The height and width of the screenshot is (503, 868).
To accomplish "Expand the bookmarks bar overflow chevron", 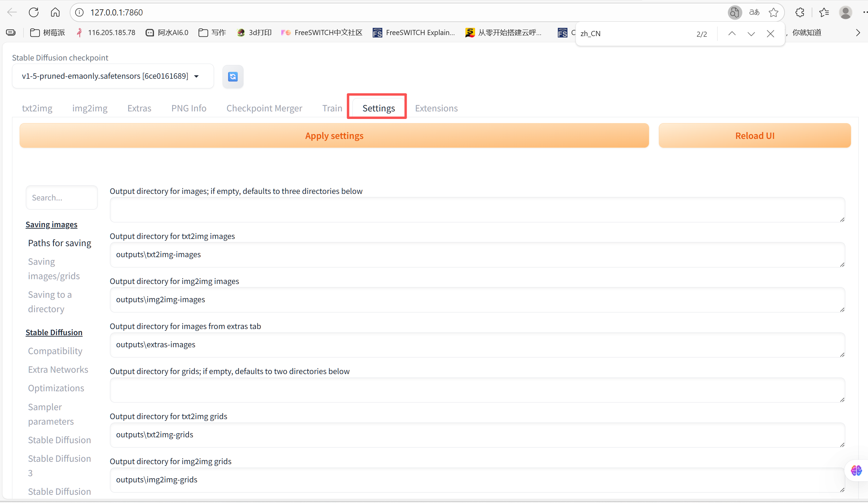I will click(x=858, y=32).
